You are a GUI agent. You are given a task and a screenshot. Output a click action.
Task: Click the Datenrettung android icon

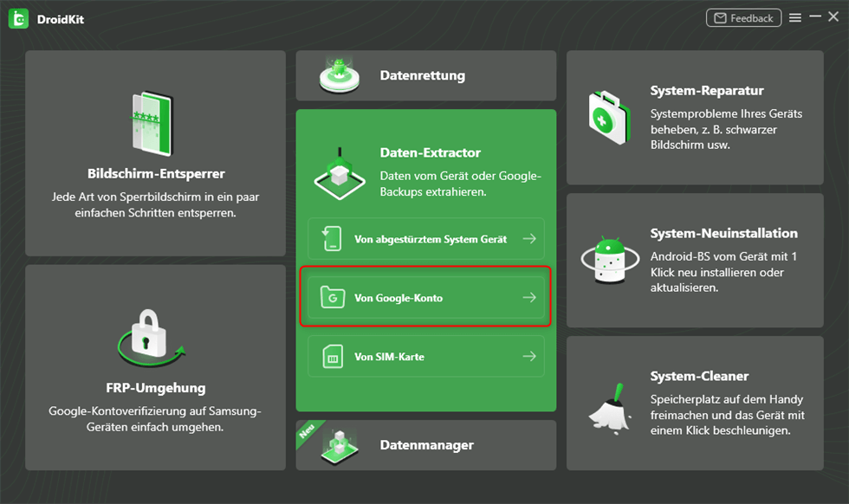tap(340, 76)
